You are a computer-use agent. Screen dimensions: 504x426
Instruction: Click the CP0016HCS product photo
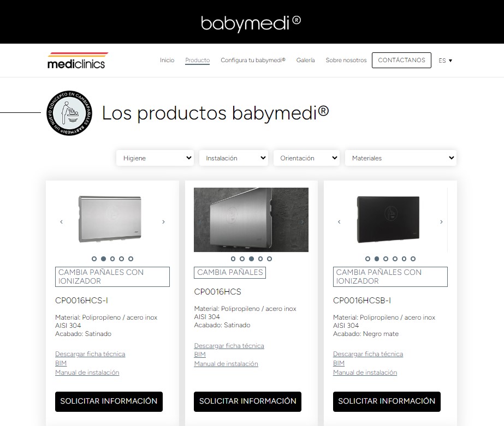(x=251, y=220)
